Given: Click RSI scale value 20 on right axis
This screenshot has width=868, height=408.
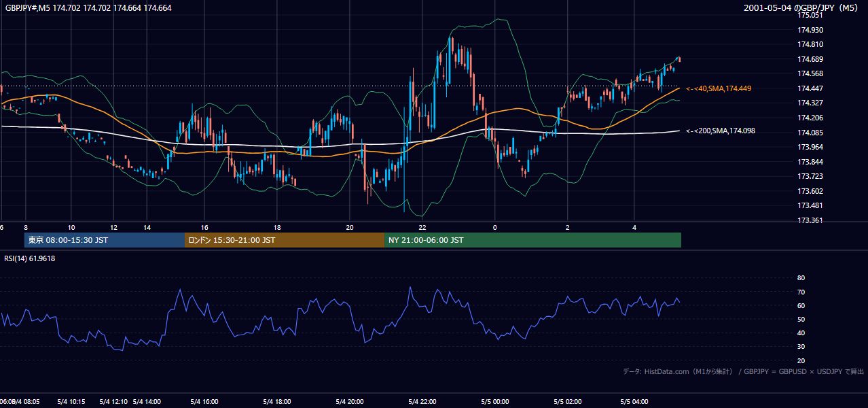Looking at the screenshot, I should (801, 360).
